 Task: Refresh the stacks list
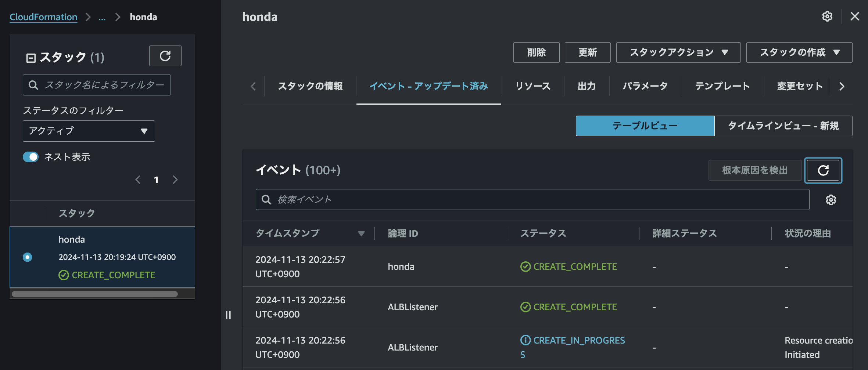tap(165, 56)
